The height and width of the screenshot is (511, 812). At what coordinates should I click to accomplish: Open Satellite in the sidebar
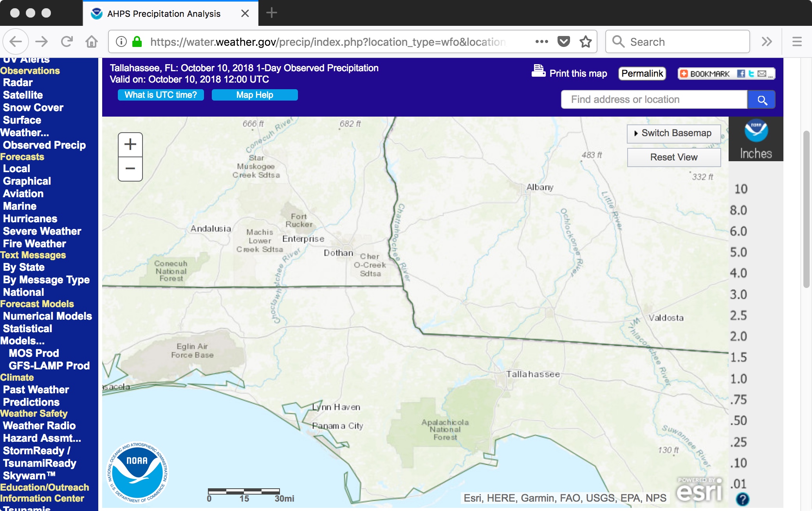click(x=23, y=95)
